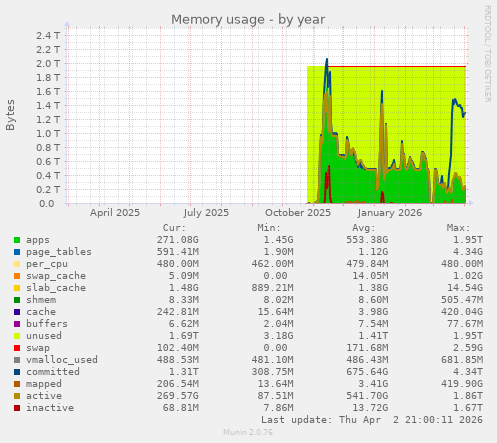Click the vmalloc_used legend color swatch

point(17,360)
